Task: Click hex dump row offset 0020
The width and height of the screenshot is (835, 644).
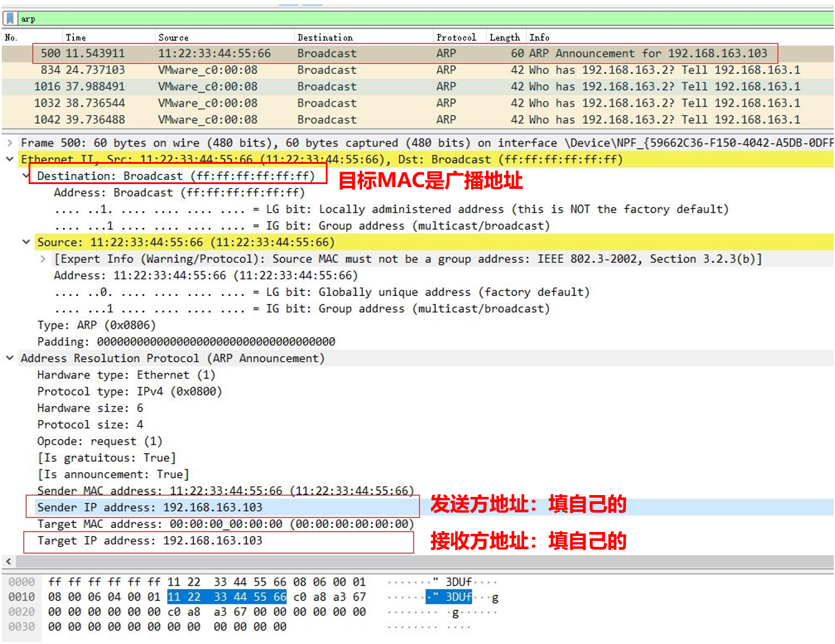Action: tap(21, 612)
